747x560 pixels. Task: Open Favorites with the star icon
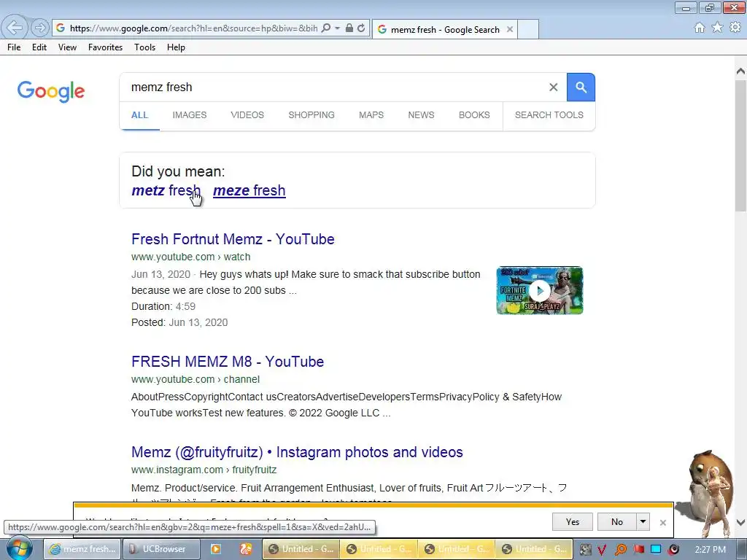717,28
